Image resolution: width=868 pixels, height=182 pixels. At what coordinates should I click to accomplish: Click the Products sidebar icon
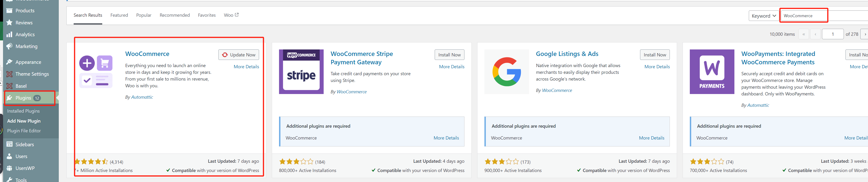[10, 10]
